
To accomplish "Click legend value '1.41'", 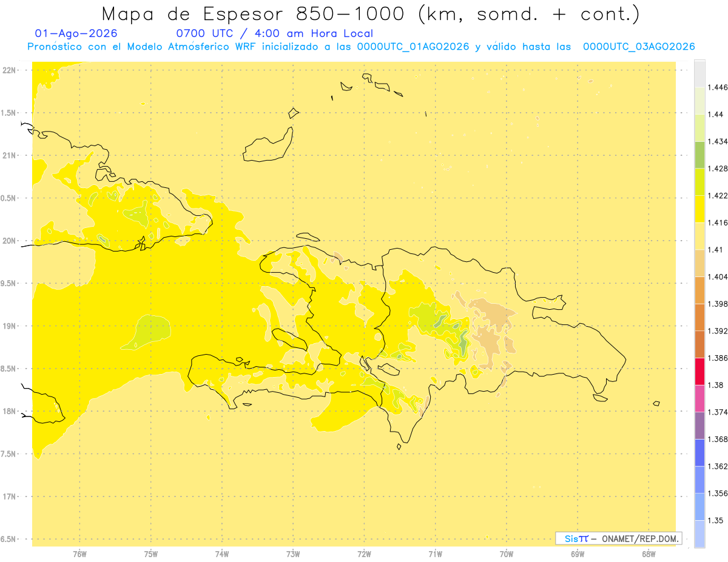I will coord(715,250).
